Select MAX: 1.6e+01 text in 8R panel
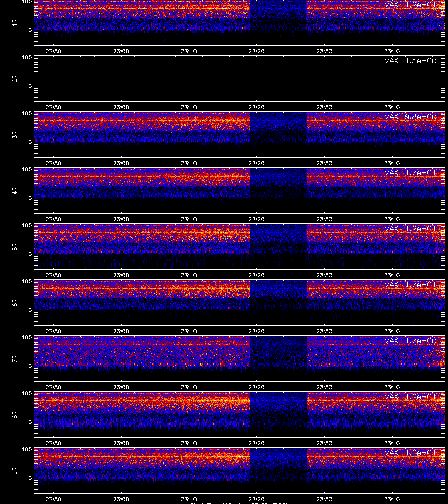Image resolution: width=448 pixels, height=504 pixels. 410,396
